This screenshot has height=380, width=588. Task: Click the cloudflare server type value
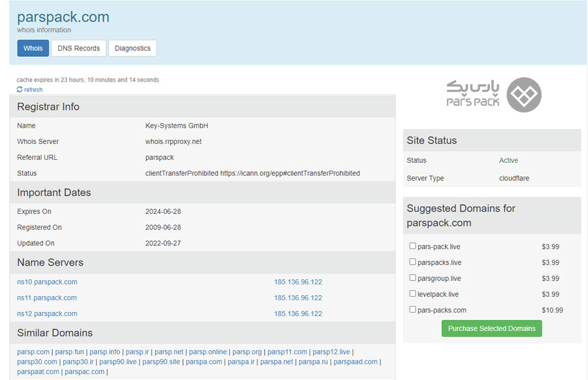pyautogui.click(x=514, y=179)
